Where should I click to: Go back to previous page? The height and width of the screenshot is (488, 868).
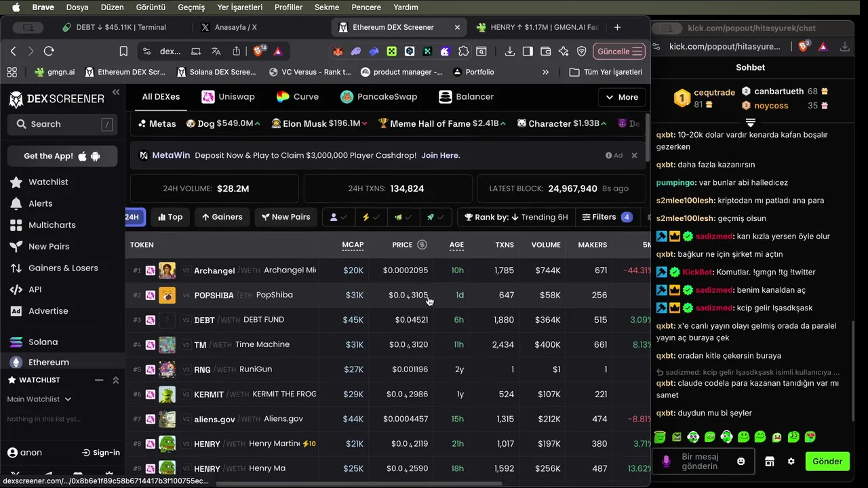(13, 52)
